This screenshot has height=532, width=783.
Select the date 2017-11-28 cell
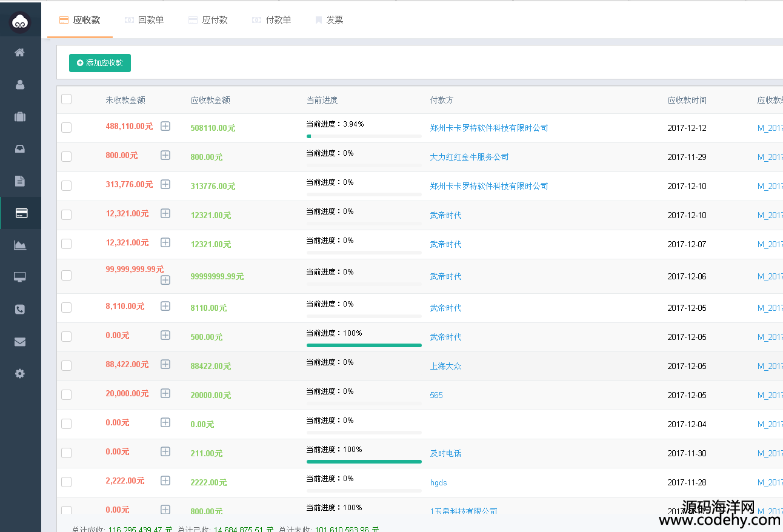687,482
